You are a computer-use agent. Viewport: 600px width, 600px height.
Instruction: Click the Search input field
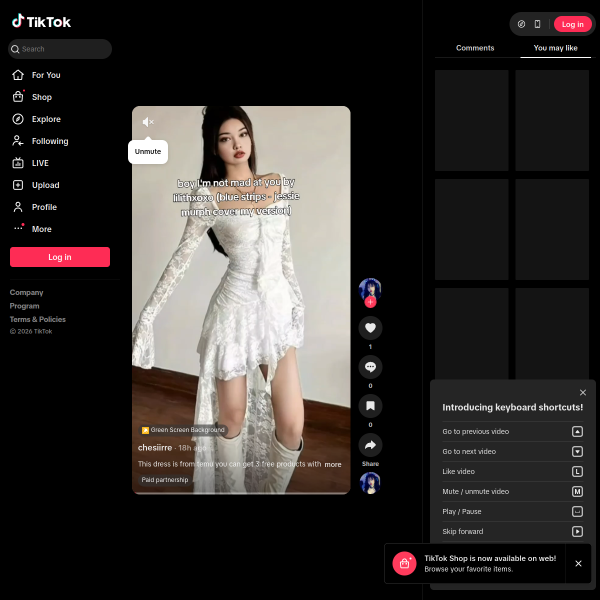(x=60, y=49)
